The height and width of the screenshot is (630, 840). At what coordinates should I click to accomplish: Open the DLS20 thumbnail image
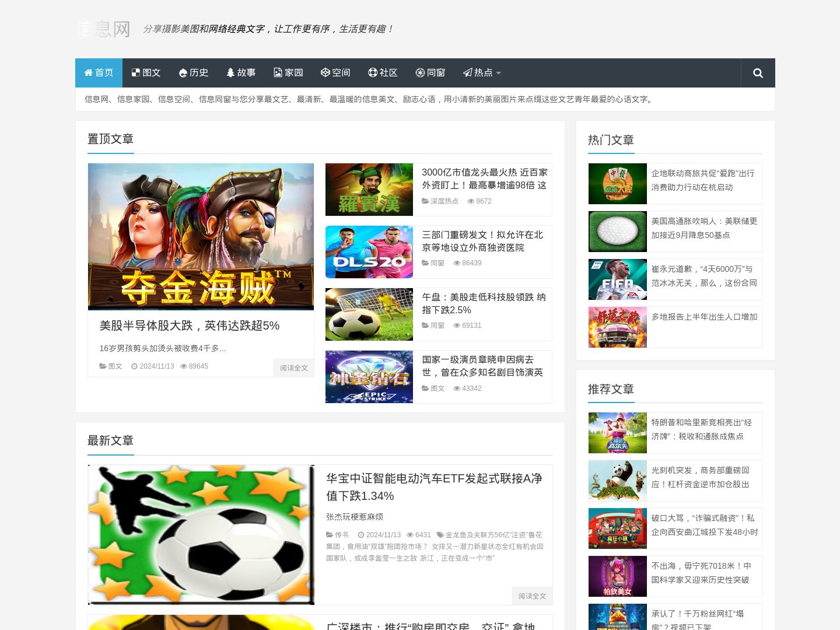369,252
